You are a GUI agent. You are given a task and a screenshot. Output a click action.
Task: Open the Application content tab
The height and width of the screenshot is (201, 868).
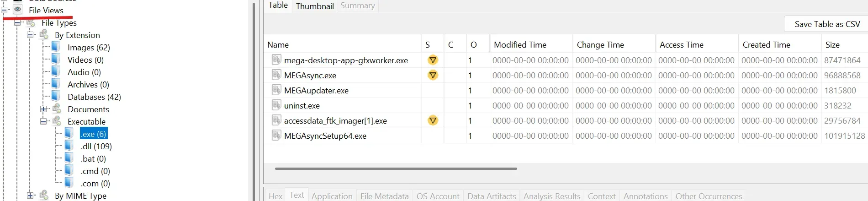pos(332,196)
